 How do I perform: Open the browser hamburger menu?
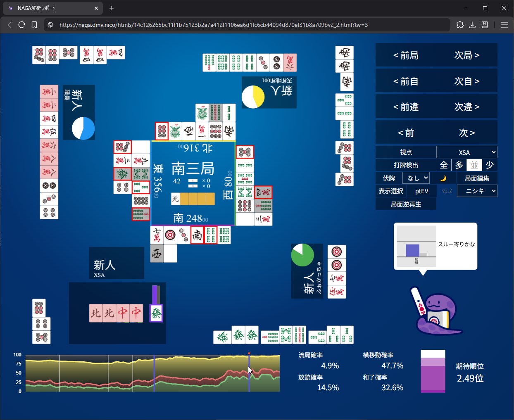(x=504, y=25)
